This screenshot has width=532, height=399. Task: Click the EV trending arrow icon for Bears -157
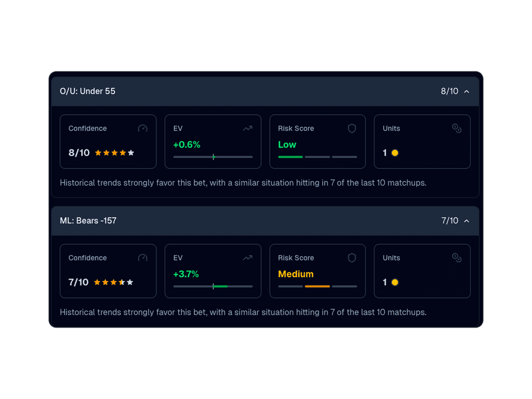tap(247, 258)
